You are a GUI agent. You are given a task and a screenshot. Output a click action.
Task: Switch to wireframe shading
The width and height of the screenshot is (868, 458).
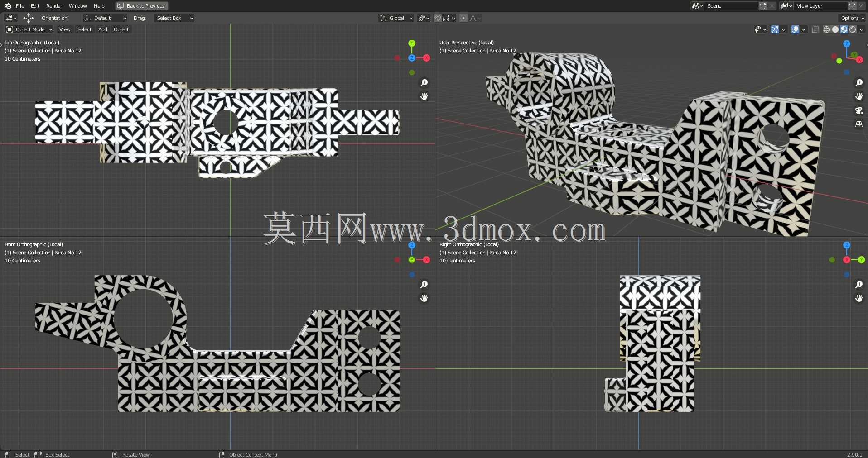827,29
